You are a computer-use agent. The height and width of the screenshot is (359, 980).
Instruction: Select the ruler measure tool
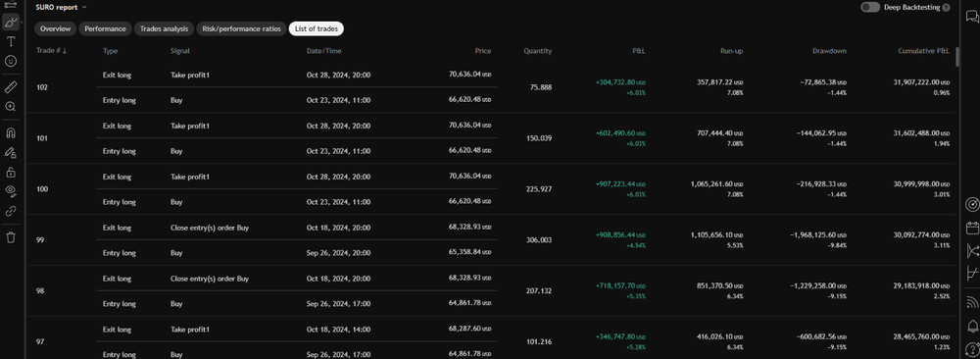coord(10,87)
